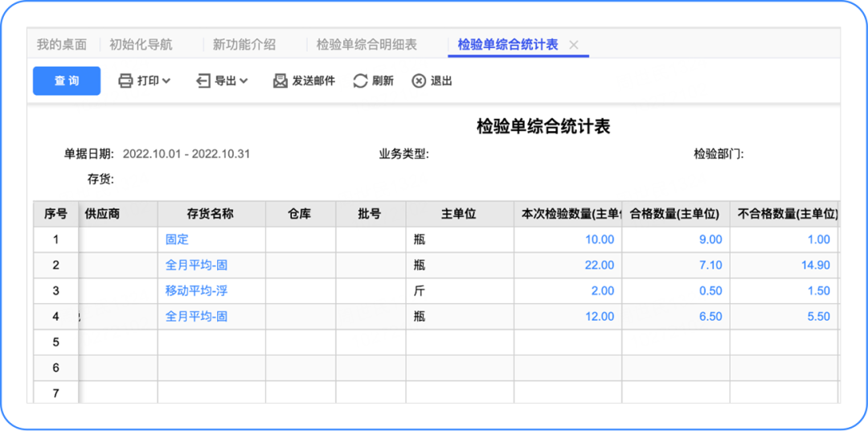The width and height of the screenshot is (868, 431).
Task: Switch to 新功能介绍 tab
Action: tap(244, 45)
